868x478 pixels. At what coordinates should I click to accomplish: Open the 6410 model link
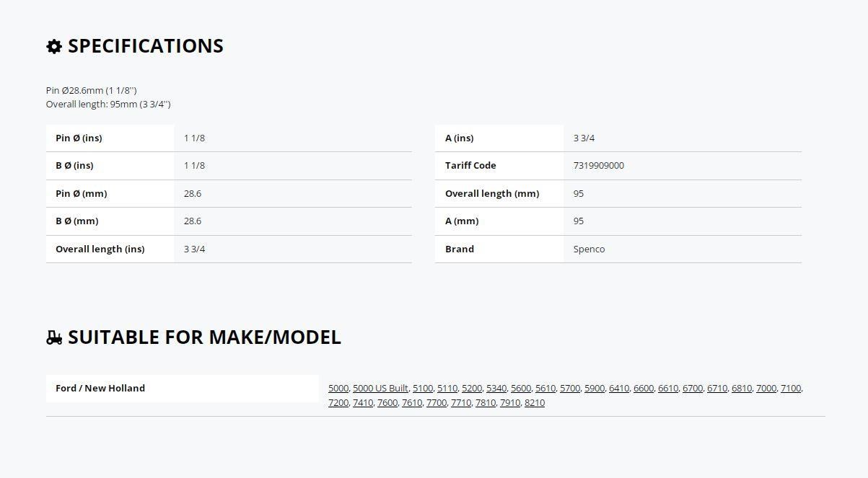pyautogui.click(x=618, y=388)
